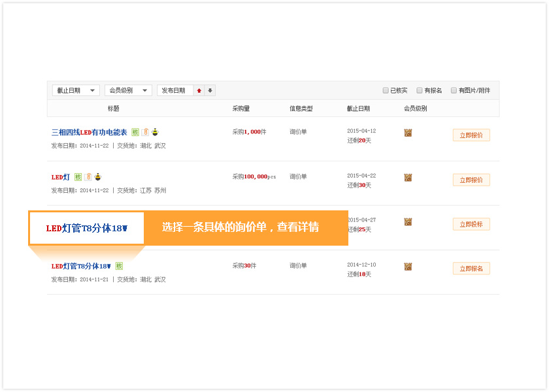The image size is (549, 392).
Task: Click the 截止日期 column header in table
Action: pos(358,108)
